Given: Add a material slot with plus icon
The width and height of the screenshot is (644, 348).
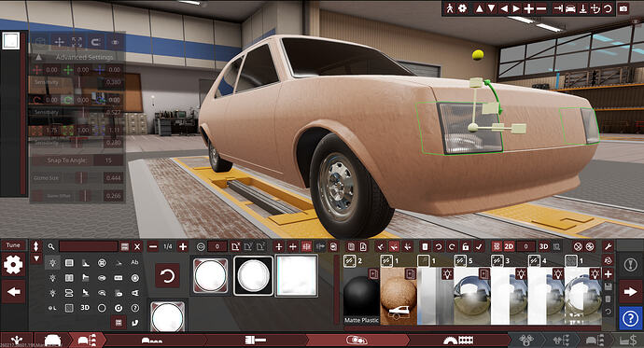Looking at the screenshot, I should [x=609, y=273].
